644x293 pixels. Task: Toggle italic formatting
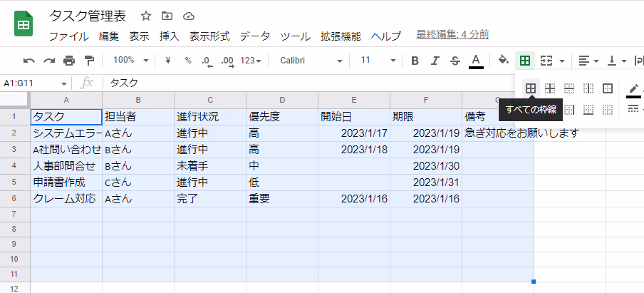pyautogui.click(x=435, y=61)
